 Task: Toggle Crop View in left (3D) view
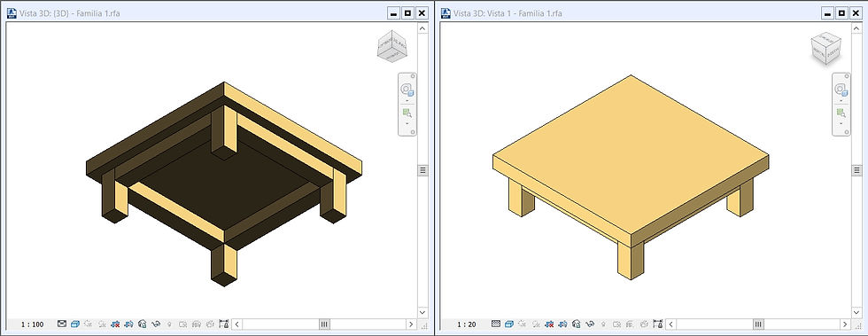116,324
